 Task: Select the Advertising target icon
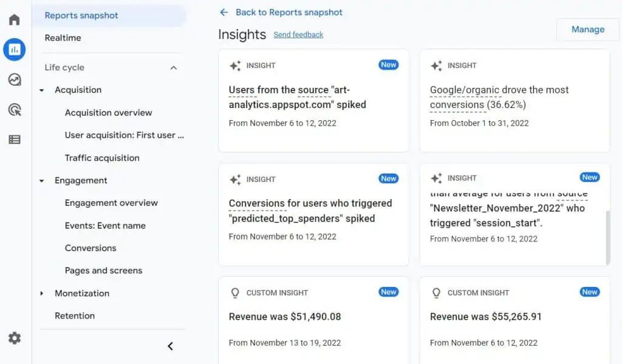(x=14, y=109)
